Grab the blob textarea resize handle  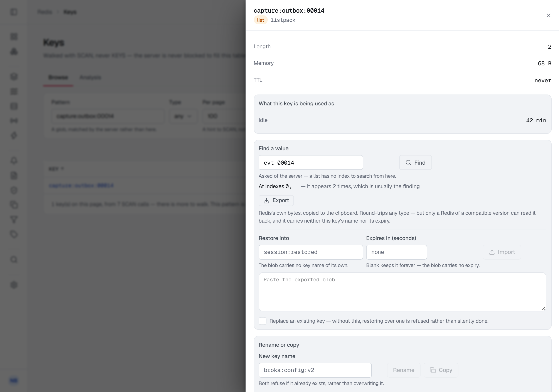click(x=543, y=308)
